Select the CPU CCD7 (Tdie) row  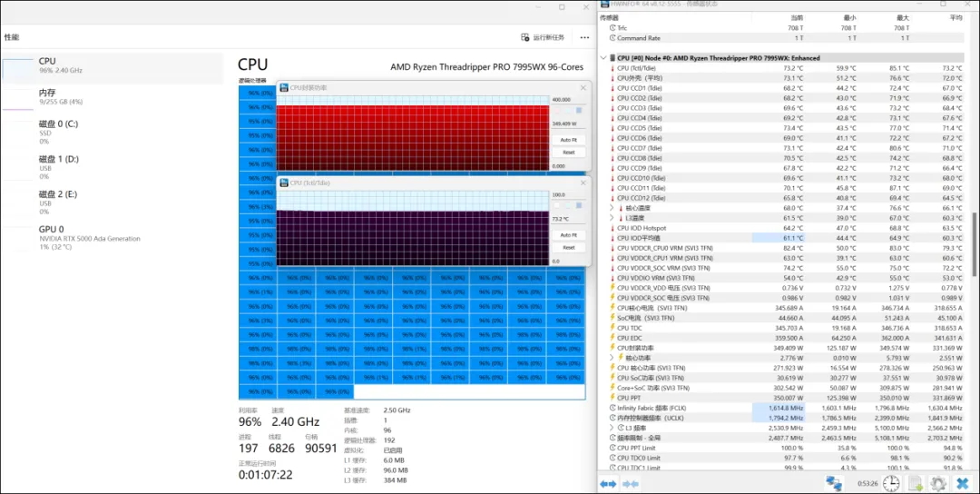tap(783, 148)
